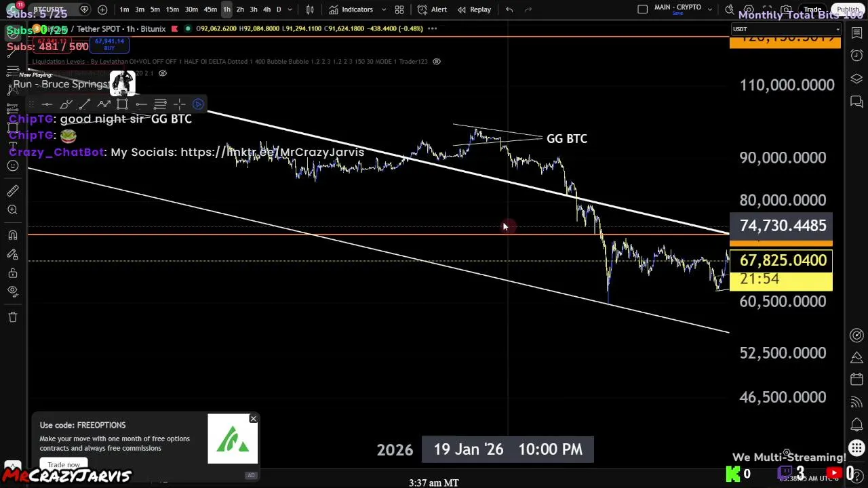Viewport: 868px width, 488px height.
Task: Select the ruler measure tool
Action: coord(13,191)
